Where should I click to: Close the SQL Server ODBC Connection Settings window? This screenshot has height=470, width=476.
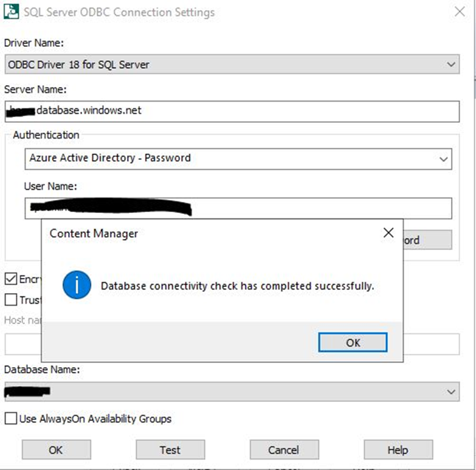pyautogui.click(x=460, y=11)
